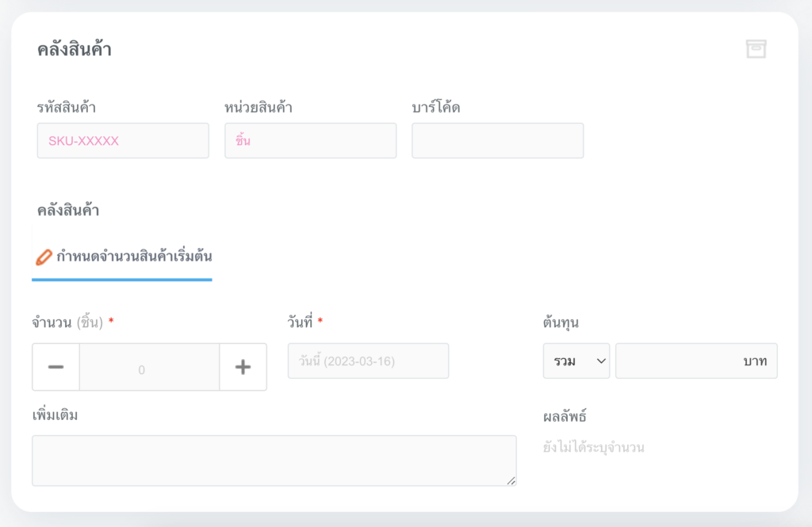Focus the SKU-XXXXX product code field
This screenshot has width=812, height=527.
pos(123,141)
